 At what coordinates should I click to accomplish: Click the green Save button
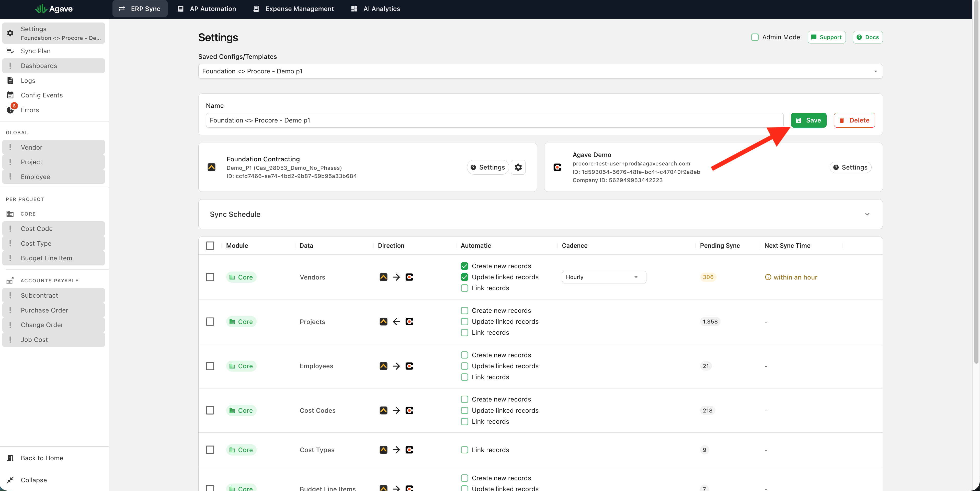click(808, 120)
